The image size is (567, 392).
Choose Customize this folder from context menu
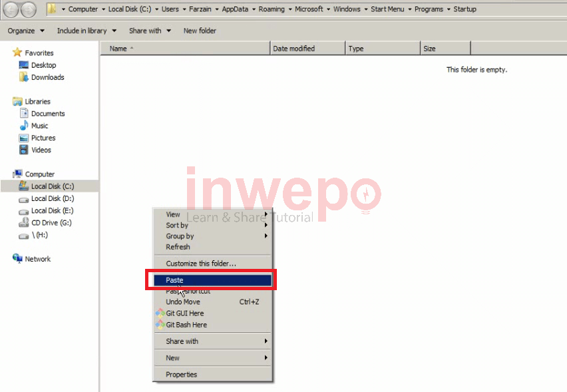[x=212, y=264]
